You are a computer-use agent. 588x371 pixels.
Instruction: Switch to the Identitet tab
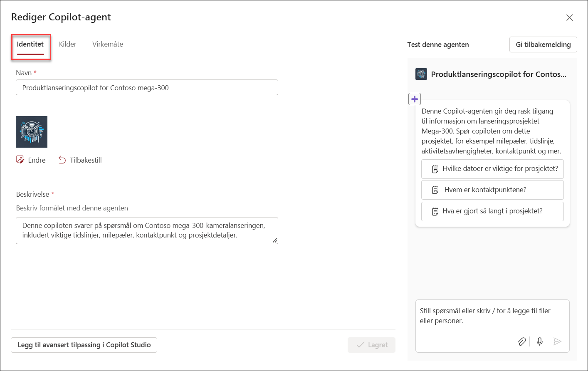click(30, 44)
